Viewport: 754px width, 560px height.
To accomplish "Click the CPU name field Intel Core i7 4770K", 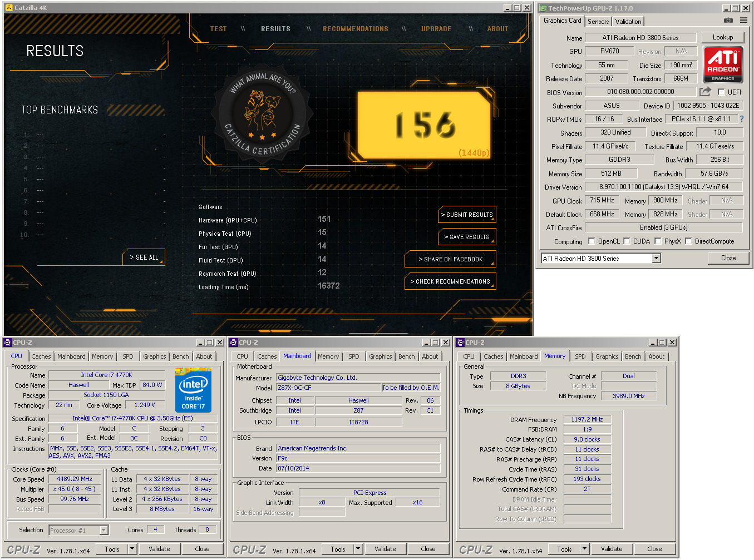I will 106,375.
